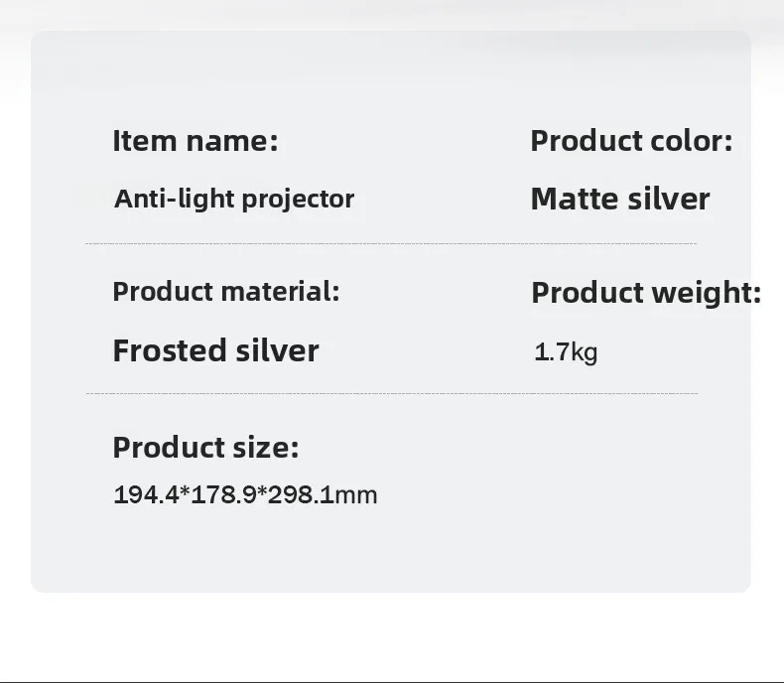Image resolution: width=784 pixels, height=683 pixels.
Task: Click the "Product material:" label
Action: [225, 292]
